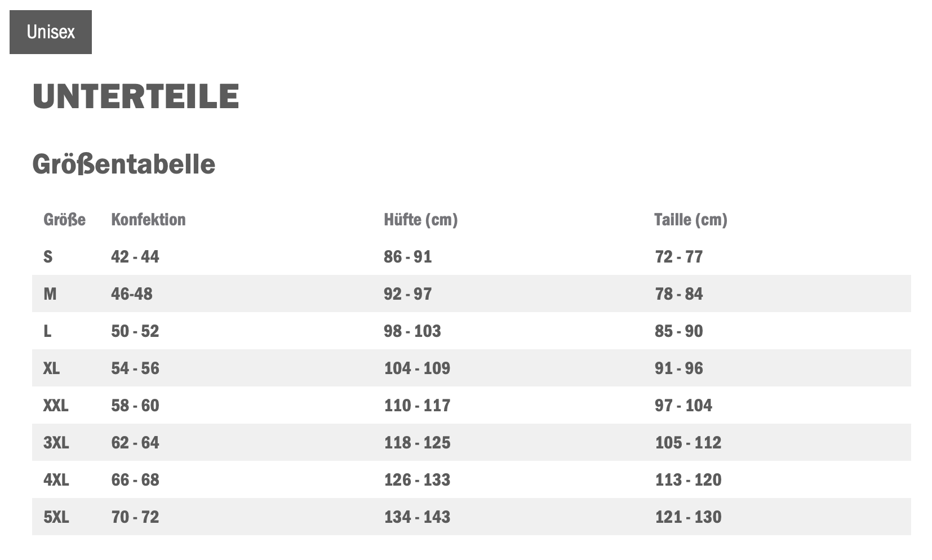Image resolution: width=932 pixels, height=560 pixels.
Task: Select the Größe column header
Action: [64, 220]
